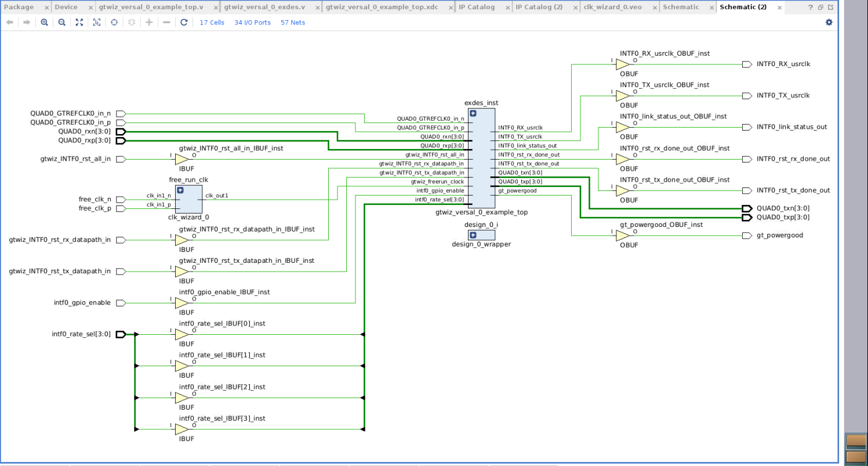Screen dimensions: 868x466
Task: Click the Regenerate Schematic refresh icon
Action: (184, 22)
